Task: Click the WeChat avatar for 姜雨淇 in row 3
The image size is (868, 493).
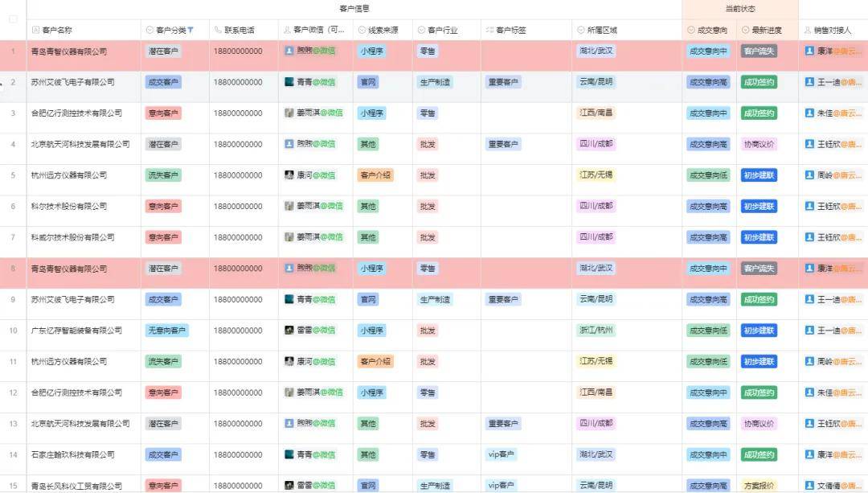Action: coord(289,113)
